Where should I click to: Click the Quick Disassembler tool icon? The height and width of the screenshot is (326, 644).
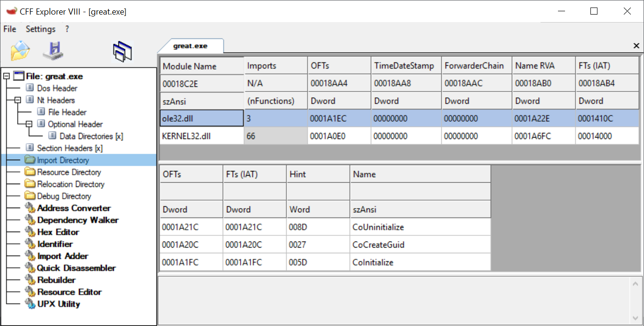click(x=30, y=268)
